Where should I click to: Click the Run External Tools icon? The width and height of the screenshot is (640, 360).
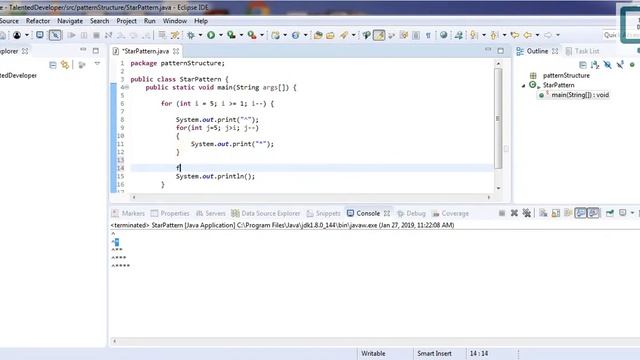click(252, 36)
